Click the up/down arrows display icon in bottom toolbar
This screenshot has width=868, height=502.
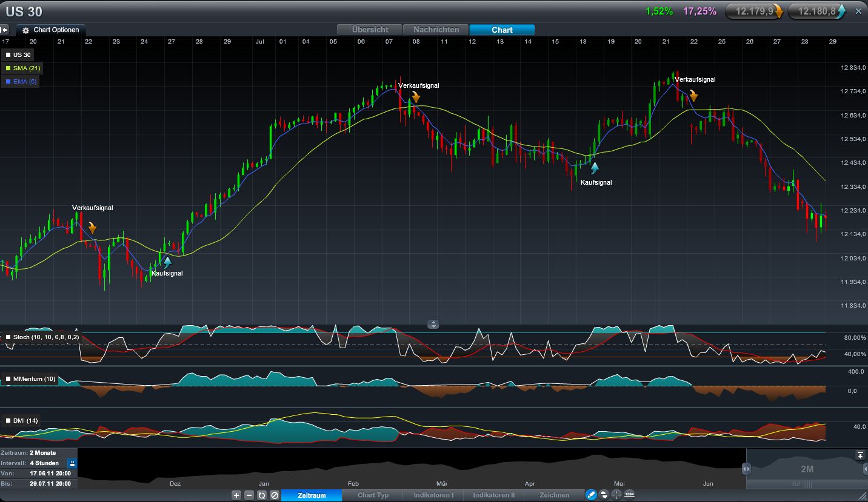[x=604, y=495]
